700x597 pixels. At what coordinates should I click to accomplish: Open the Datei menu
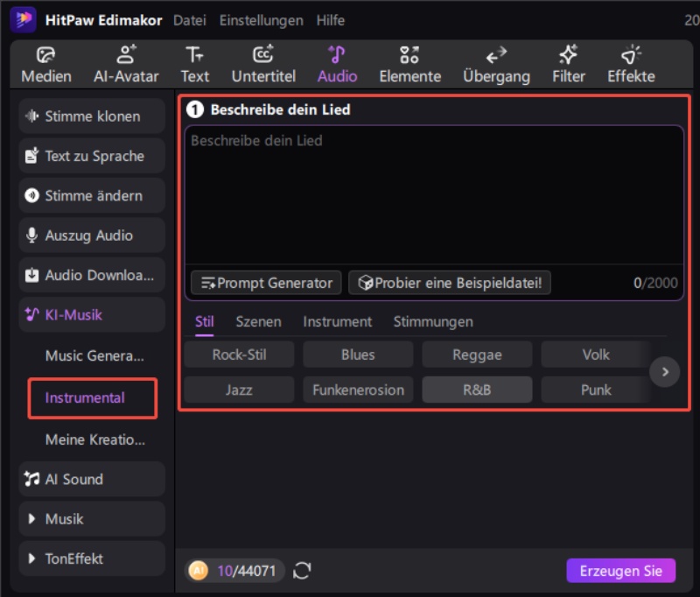[190, 20]
